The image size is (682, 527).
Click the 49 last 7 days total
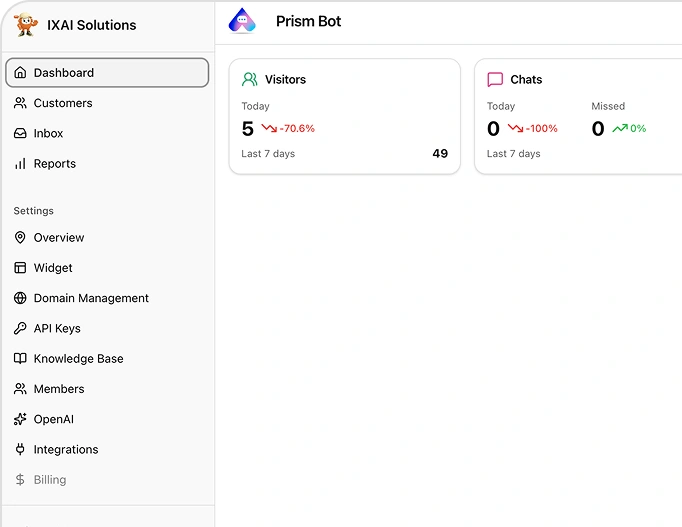coord(440,153)
